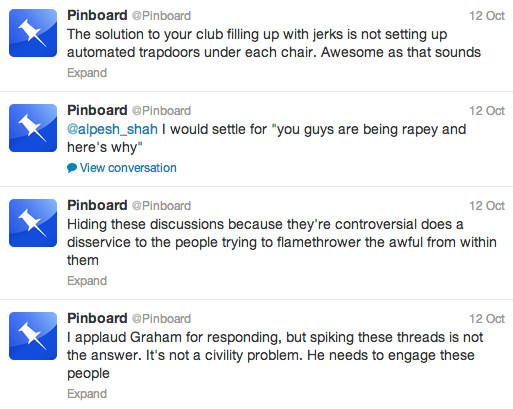513x409 pixels.
Task: Open the @alpesh_shah mention profile
Action: pos(112,129)
